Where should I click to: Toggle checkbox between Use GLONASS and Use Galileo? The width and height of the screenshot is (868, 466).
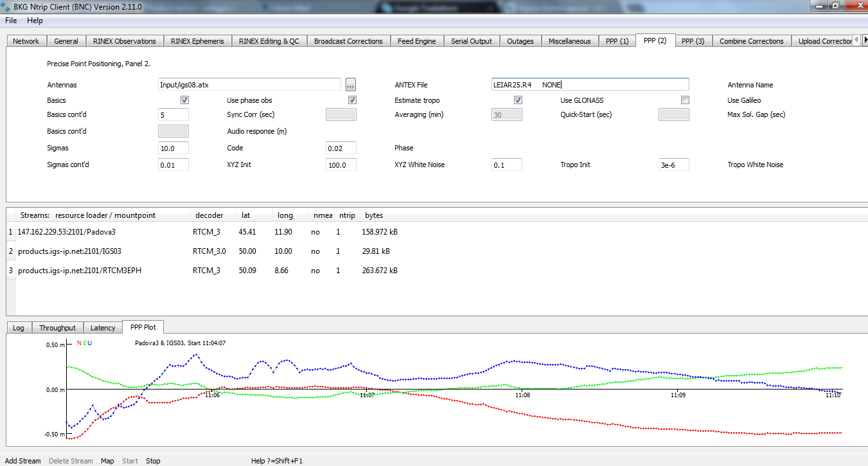[685, 100]
